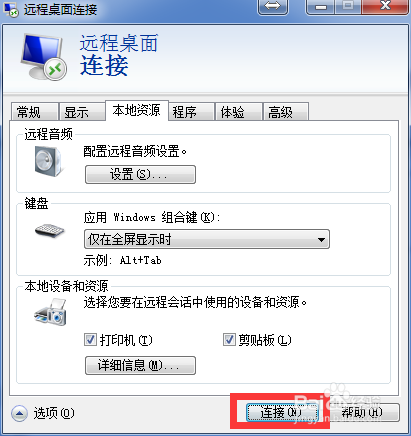Uncheck the 打印机 checkbox

coord(90,340)
